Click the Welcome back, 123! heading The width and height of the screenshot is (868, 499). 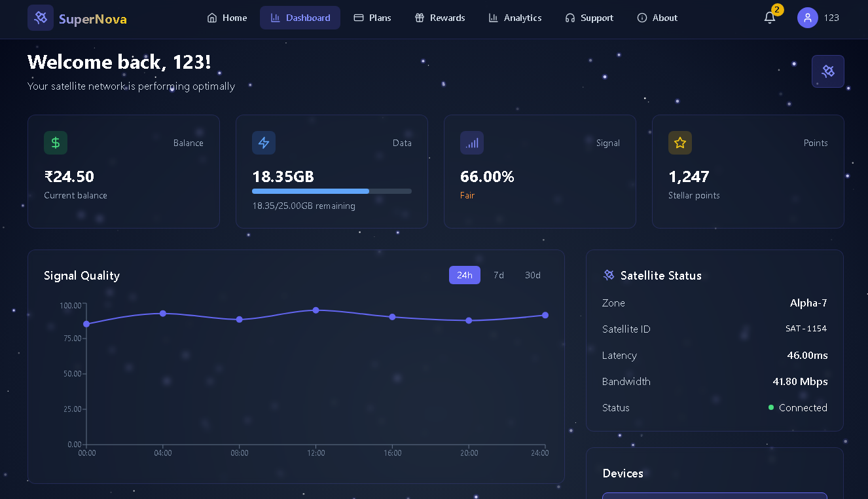coord(119,62)
